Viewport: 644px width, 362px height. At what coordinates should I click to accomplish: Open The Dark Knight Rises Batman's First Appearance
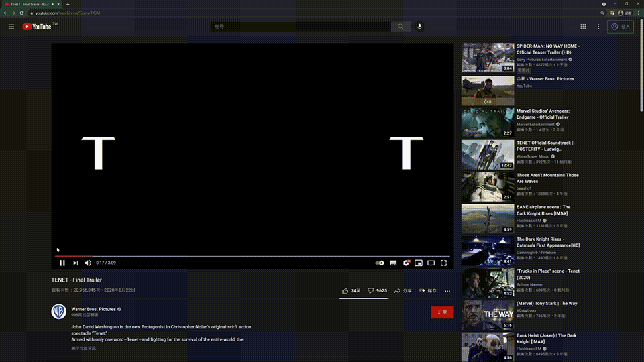coord(548,242)
